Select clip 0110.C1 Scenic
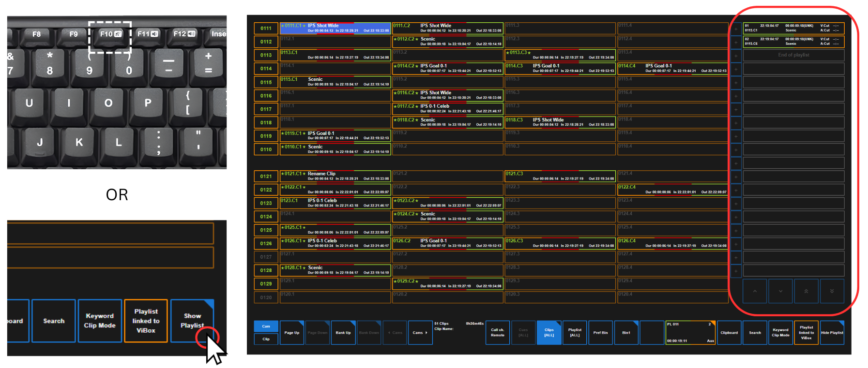Image resolution: width=868 pixels, height=368 pixels. click(335, 149)
